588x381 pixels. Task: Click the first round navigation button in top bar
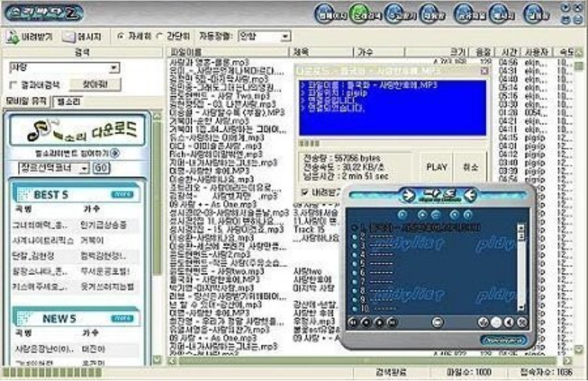pyautogui.click(x=328, y=14)
